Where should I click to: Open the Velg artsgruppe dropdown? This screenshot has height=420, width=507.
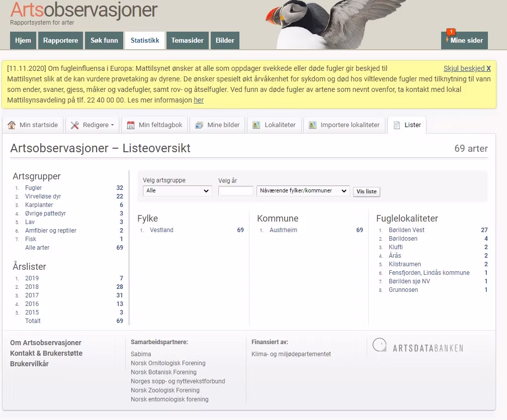[177, 191]
